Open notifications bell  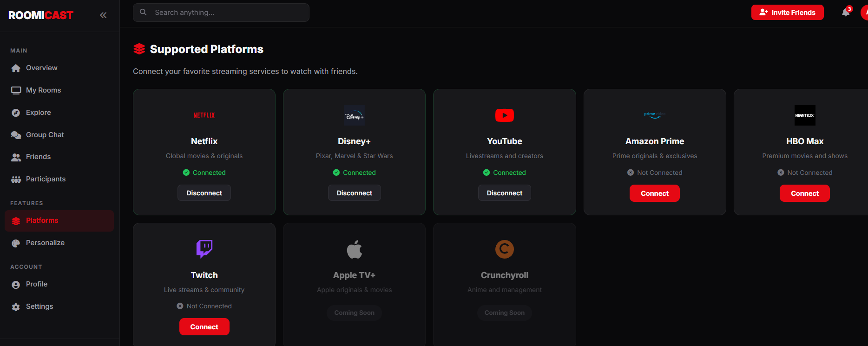point(846,13)
